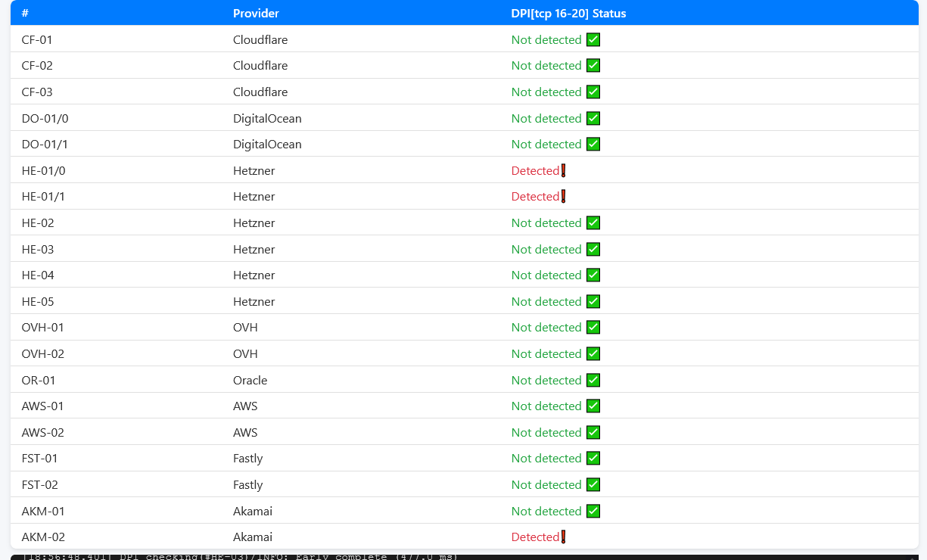The width and height of the screenshot is (927, 560).
Task: Click the 'Provider' column header
Action: [256, 14]
